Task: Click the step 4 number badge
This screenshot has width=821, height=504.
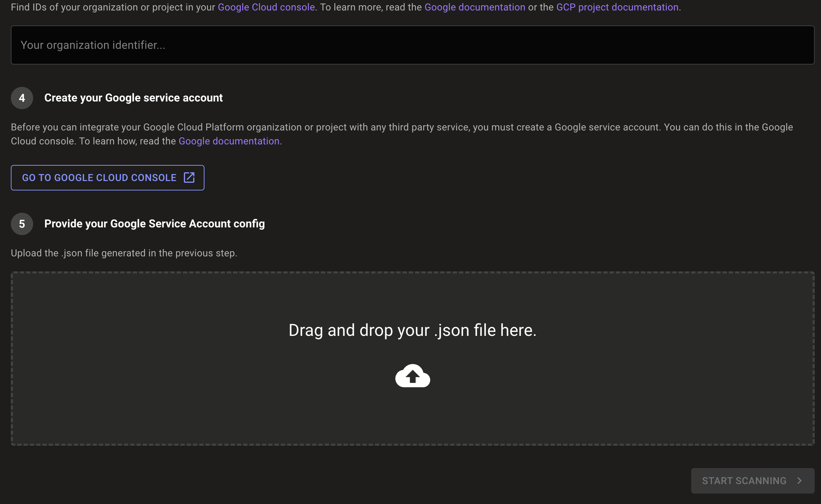Action: [x=22, y=98]
